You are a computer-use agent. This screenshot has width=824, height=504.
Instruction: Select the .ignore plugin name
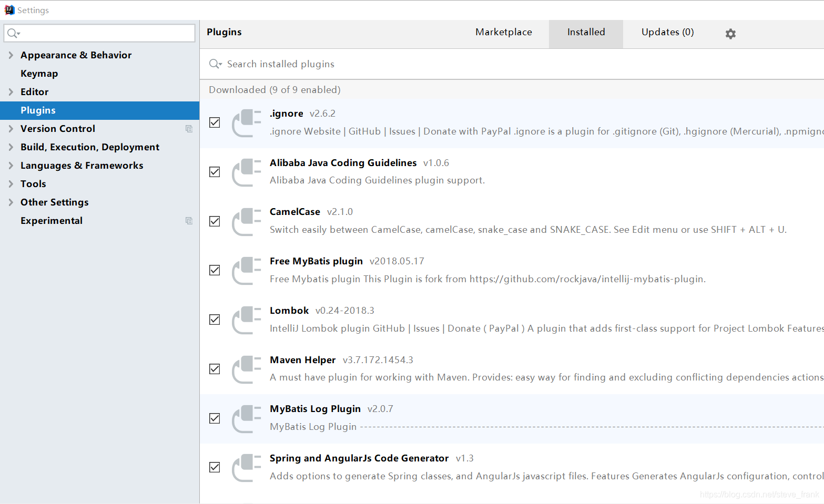pyautogui.click(x=287, y=114)
